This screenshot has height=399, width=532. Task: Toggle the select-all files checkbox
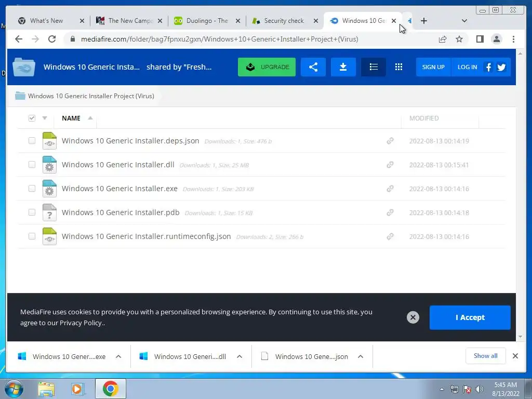32,118
